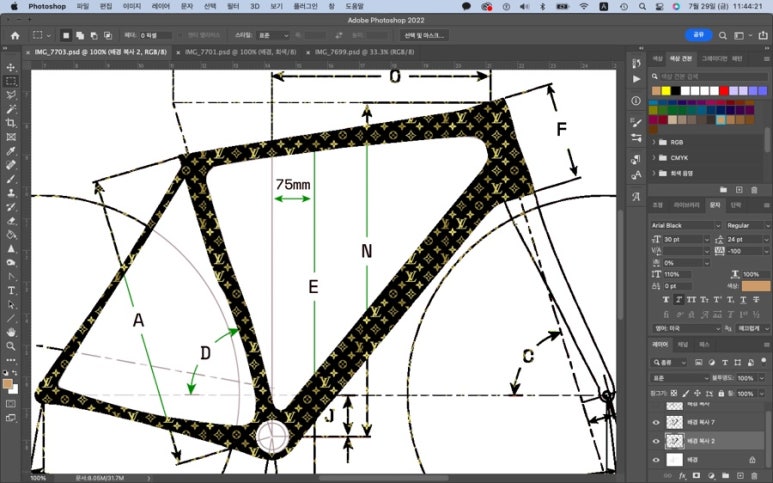Create a new swatch in Swatches panel

point(739,190)
